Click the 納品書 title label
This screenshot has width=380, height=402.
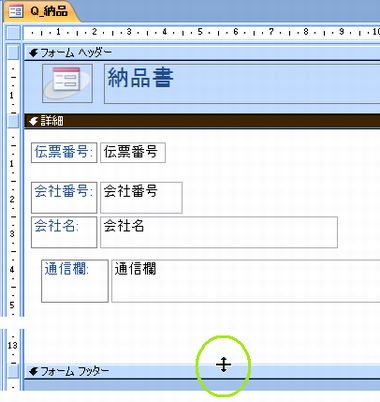(x=242, y=84)
